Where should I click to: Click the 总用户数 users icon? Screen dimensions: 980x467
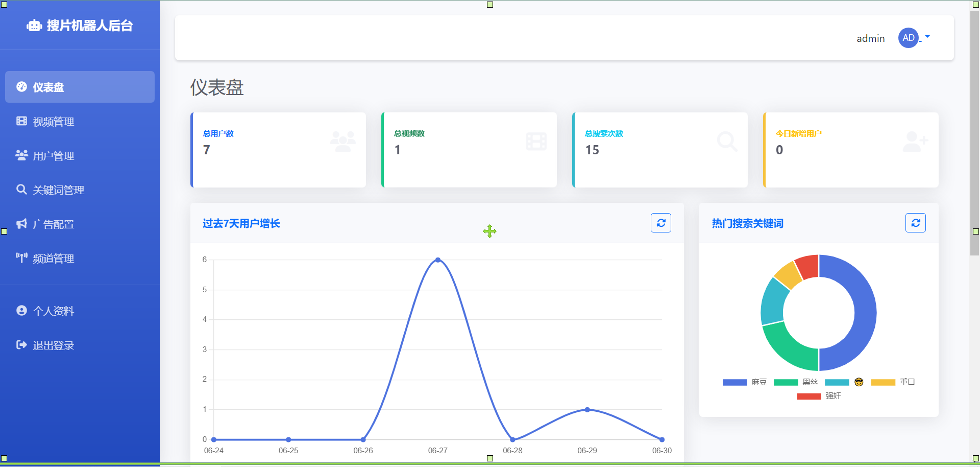point(342,141)
